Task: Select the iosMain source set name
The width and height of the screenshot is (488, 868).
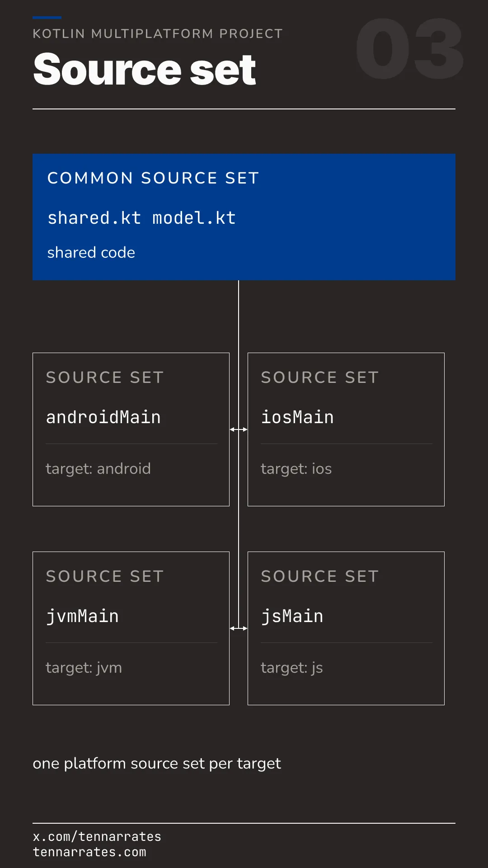Action: 297,417
